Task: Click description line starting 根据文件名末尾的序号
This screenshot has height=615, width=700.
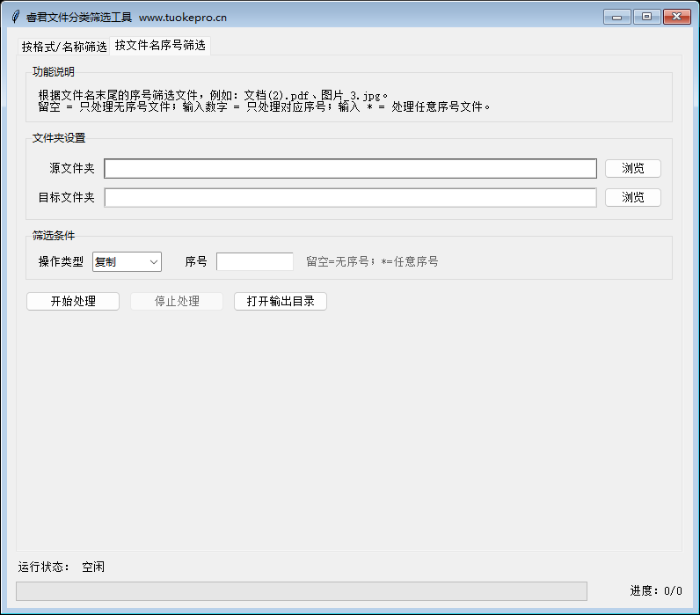Action: tap(213, 95)
